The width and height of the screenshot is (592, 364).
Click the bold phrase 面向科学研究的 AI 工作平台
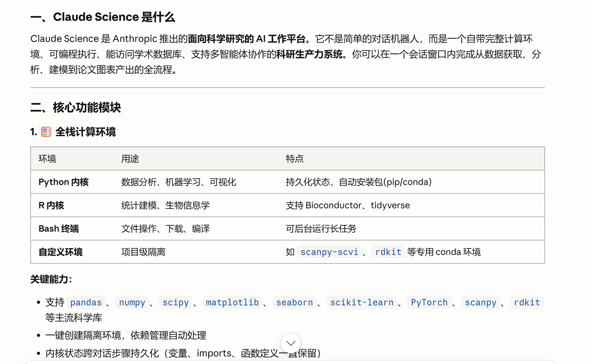(247, 39)
